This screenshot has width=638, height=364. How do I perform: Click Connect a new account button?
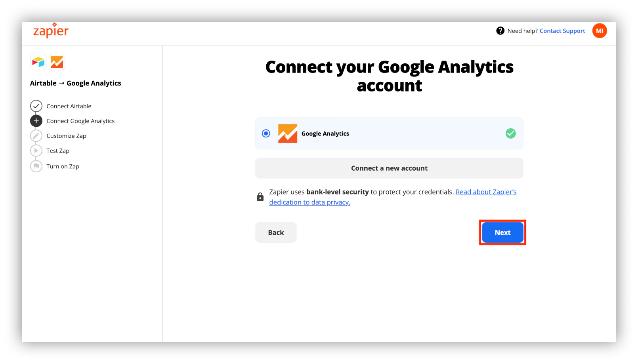389,168
